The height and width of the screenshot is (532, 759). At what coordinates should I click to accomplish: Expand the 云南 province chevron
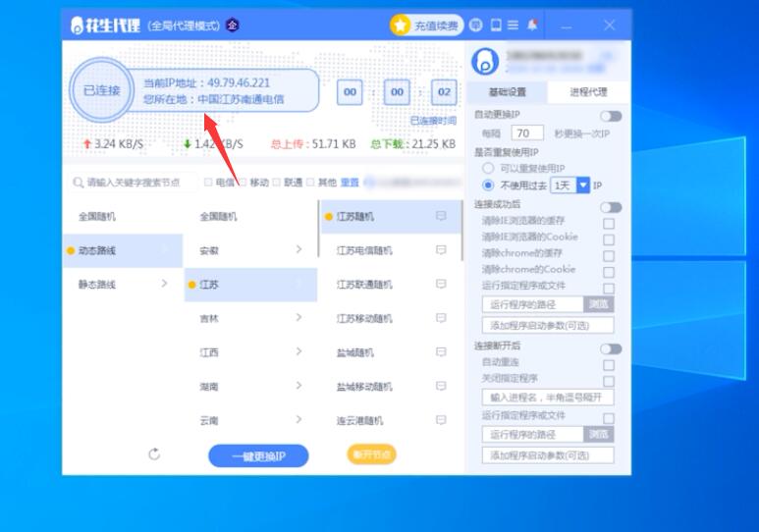pos(298,419)
